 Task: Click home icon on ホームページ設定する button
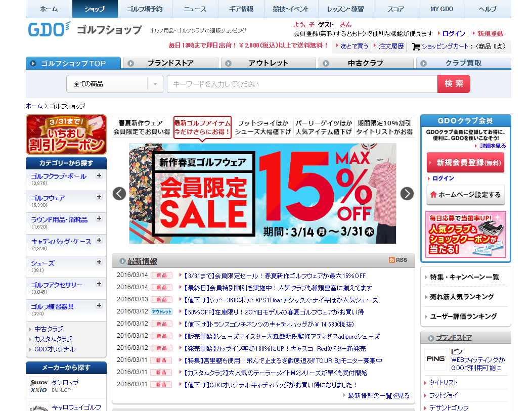click(433, 195)
